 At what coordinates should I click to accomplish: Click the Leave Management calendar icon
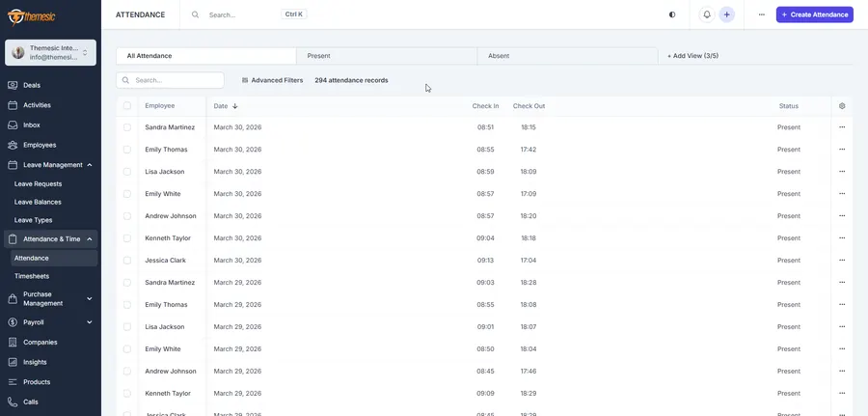pyautogui.click(x=13, y=165)
